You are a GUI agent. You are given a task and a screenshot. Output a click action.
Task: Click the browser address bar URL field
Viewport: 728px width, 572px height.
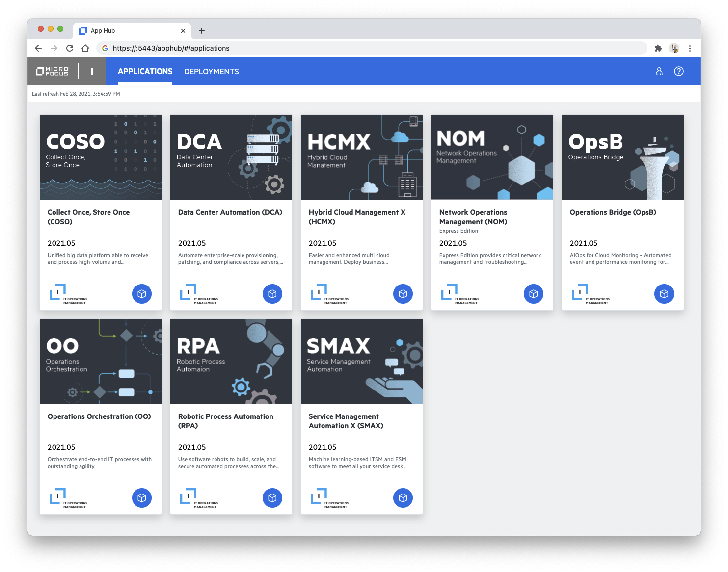pyautogui.click(x=373, y=48)
